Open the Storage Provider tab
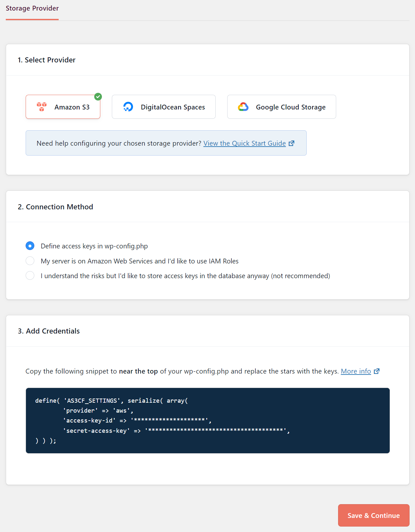The width and height of the screenshot is (415, 532). (x=32, y=8)
